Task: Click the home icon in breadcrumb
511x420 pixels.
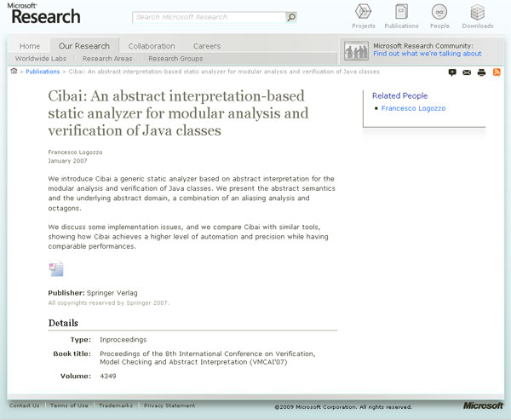Action: coord(14,71)
